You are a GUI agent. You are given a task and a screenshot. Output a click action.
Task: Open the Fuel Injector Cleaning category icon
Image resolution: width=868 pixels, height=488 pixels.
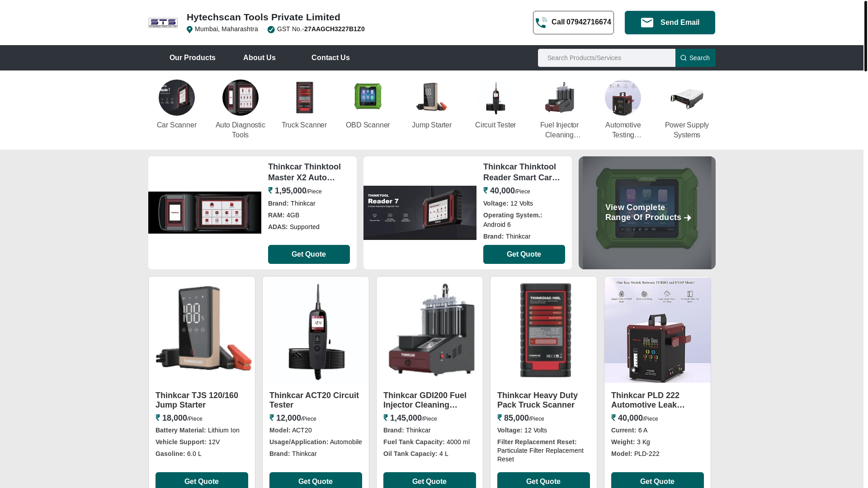[559, 98]
